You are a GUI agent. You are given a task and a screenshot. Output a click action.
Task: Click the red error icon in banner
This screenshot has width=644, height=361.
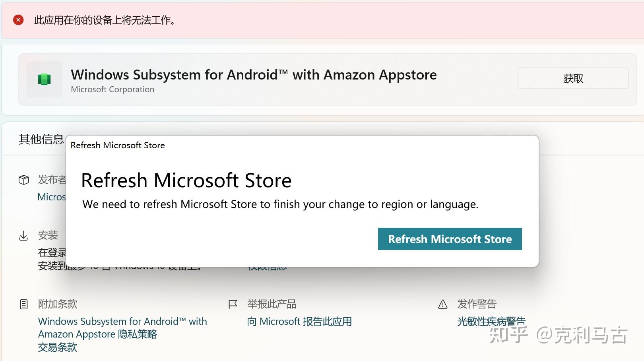[18, 20]
